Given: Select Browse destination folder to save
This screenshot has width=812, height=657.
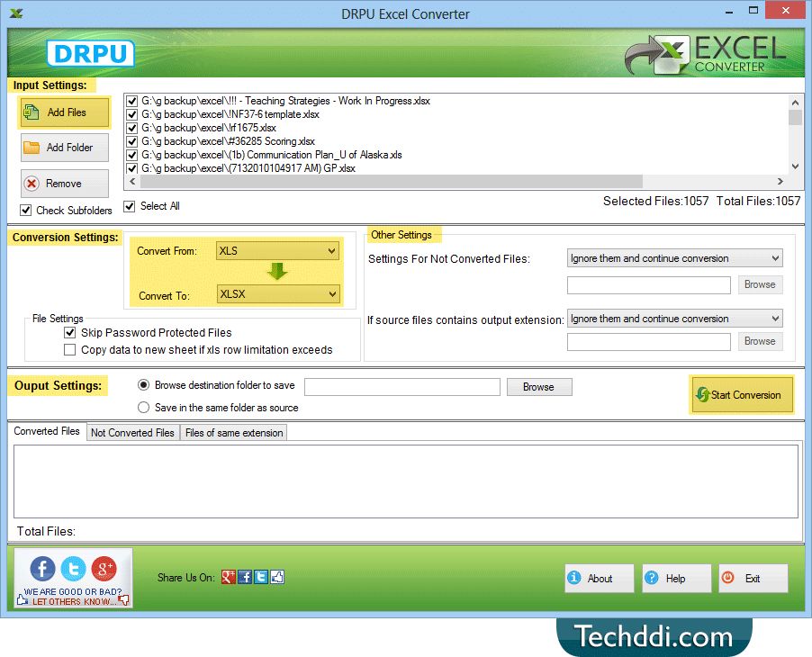Looking at the screenshot, I should click(x=143, y=385).
